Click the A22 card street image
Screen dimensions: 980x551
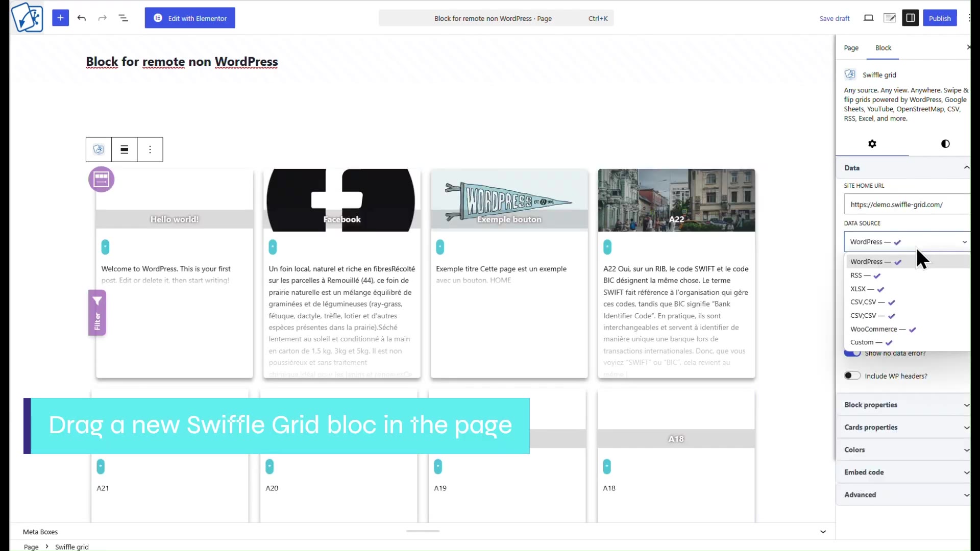pyautogui.click(x=676, y=200)
